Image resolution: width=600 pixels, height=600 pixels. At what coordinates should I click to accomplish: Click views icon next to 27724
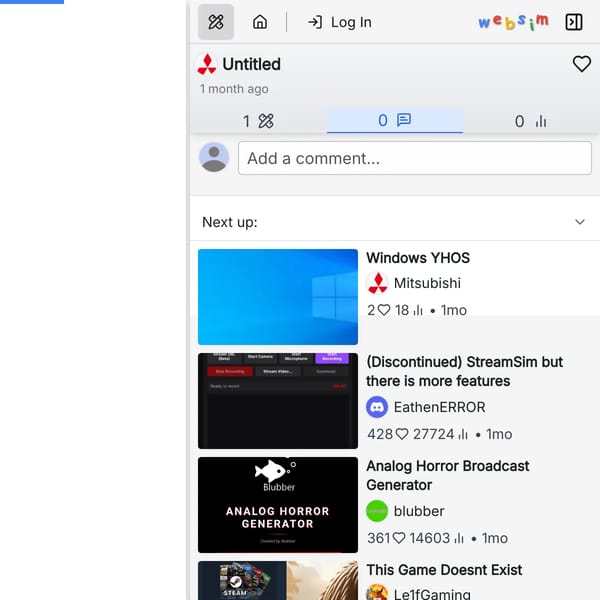click(463, 434)
